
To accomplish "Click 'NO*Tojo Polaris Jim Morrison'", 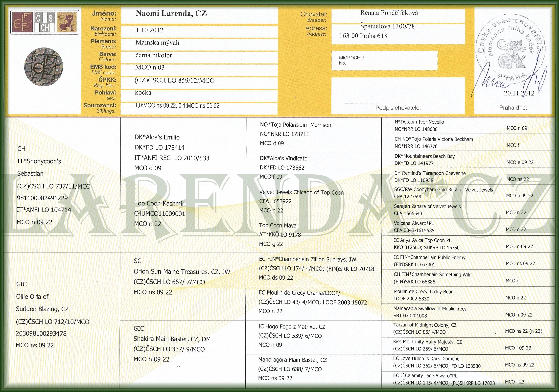I will coord(296,125).
